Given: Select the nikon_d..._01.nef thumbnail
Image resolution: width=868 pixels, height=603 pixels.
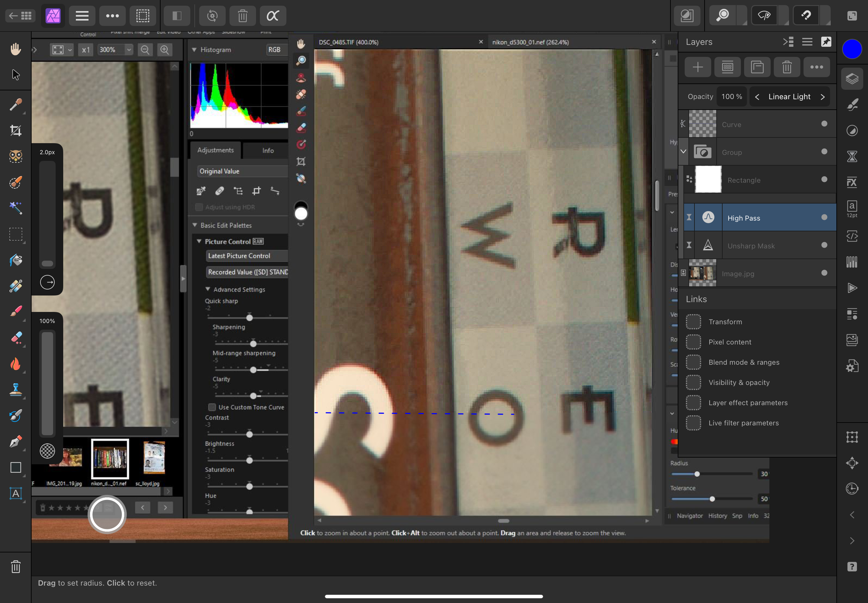Looking at the screenshot, I should pos(110,459).
